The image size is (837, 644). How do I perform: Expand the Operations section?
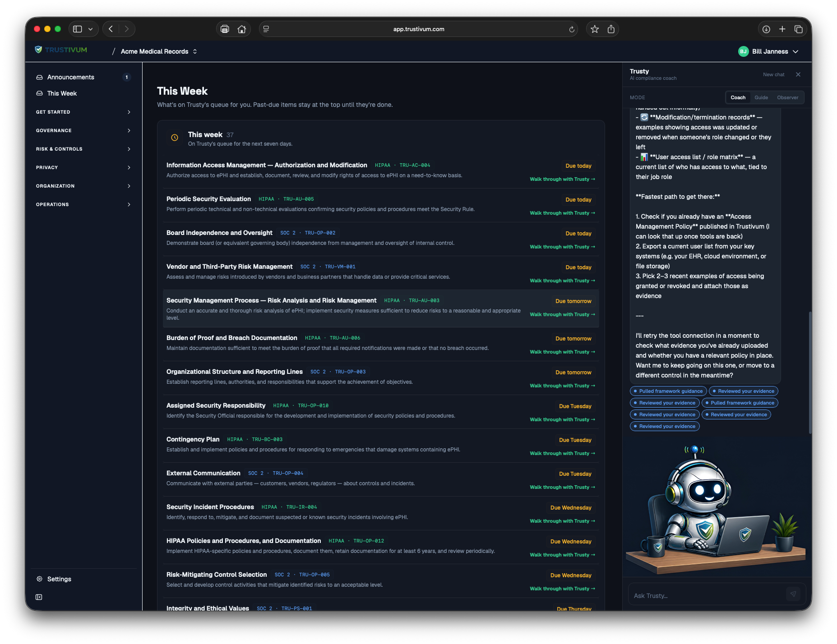point(83,204)
